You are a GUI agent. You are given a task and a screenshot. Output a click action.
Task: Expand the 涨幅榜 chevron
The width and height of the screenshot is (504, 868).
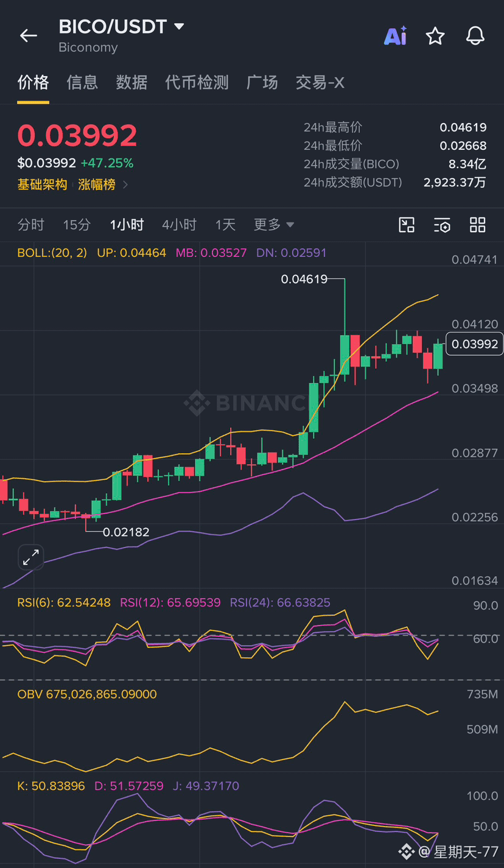coord(125,185)
